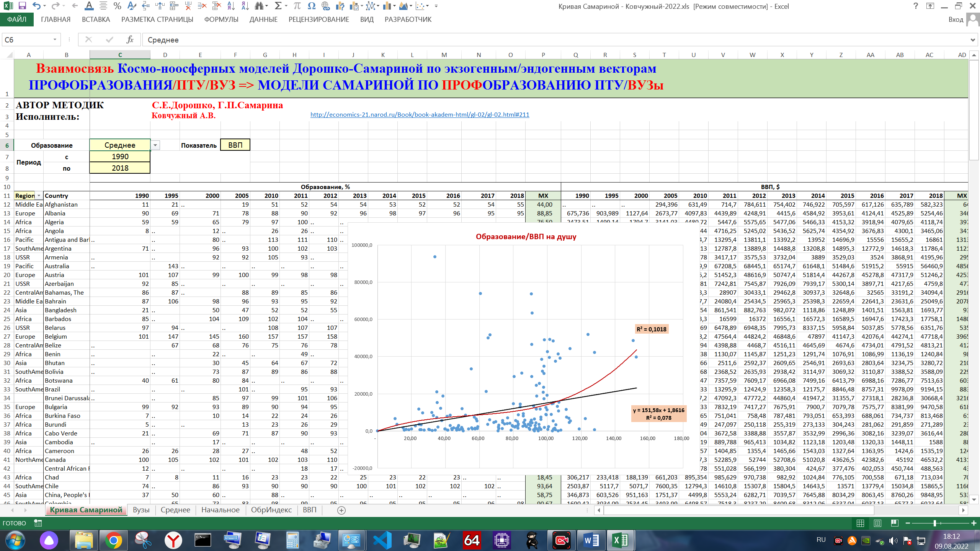This screenshot has height=551, width=980.
Task: Open the economics-21.narod.ru hyperlink
Action: (420, 114)
